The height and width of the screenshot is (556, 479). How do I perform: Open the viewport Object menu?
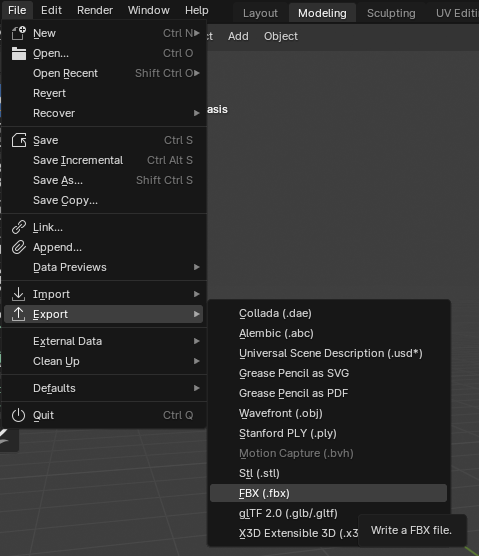click(281, 37)
